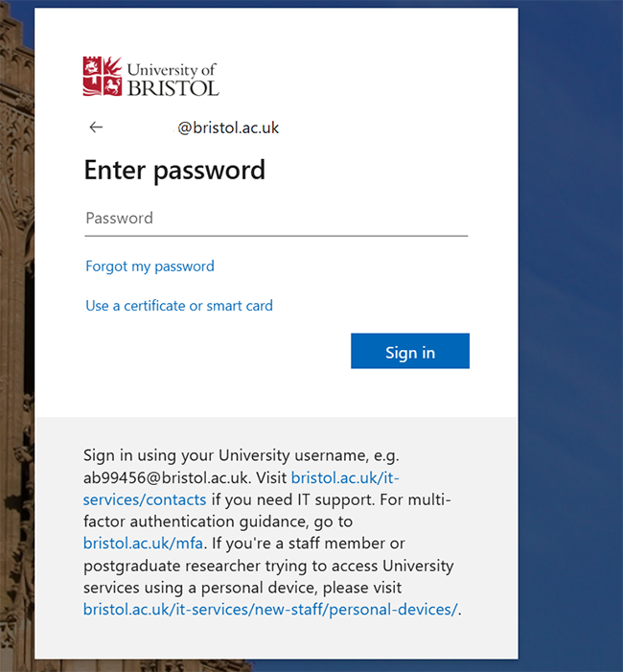The height and width of the screenshot is (672, 623).
Task: Click the BRISTOL wordmark in the logo
Action: pyautogui.click(x=173, y=87)
